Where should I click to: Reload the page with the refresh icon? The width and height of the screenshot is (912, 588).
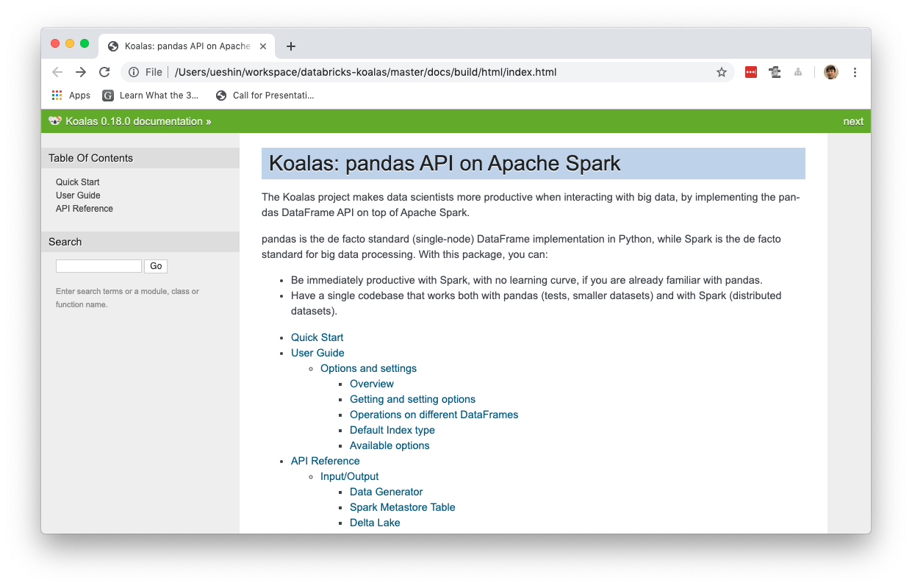(104, 72)
